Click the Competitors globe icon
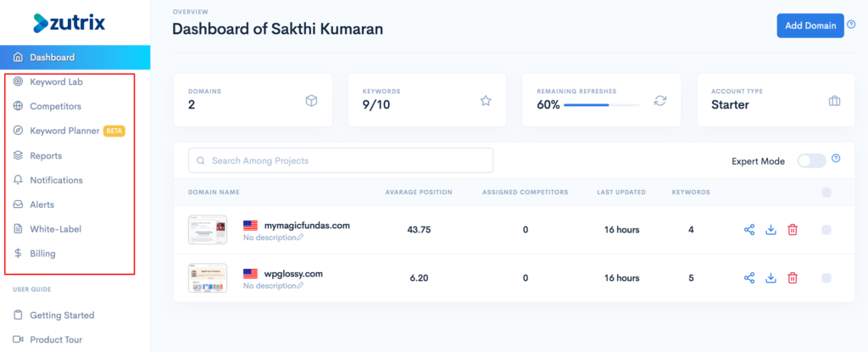 (x=19, y=106)
